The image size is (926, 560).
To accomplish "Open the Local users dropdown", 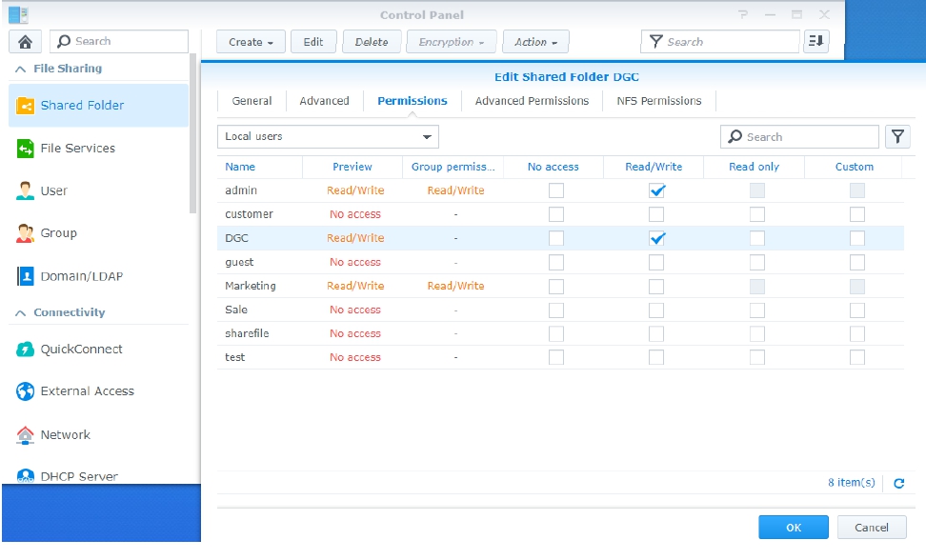I will tap(328, 137).
